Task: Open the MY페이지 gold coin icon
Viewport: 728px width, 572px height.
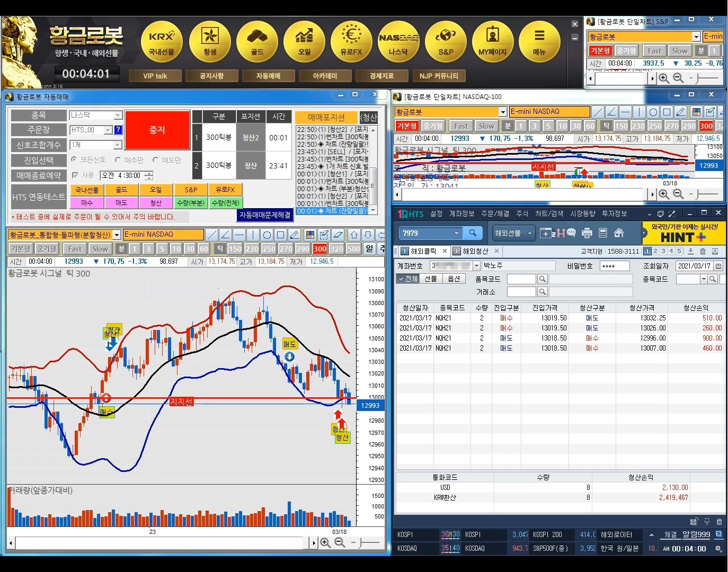Action: pos(493,42)
